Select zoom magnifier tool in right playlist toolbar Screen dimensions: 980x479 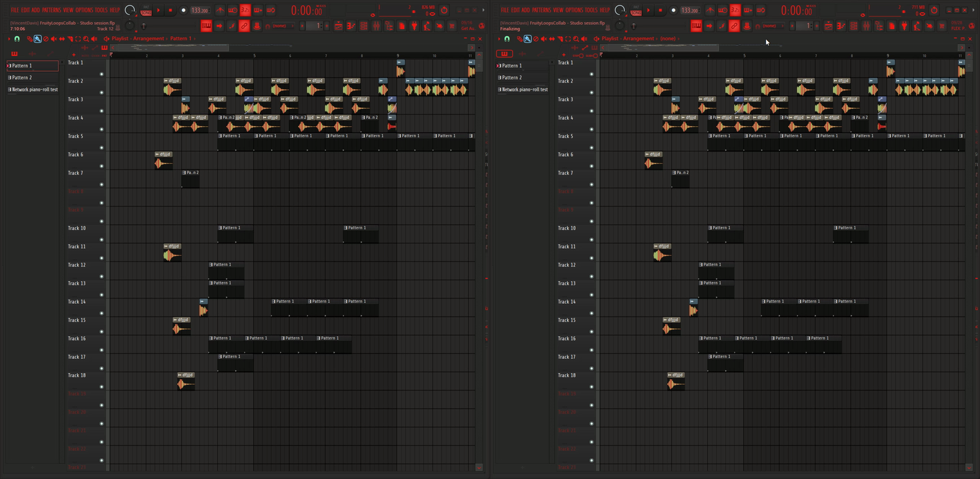pos(576,39)
